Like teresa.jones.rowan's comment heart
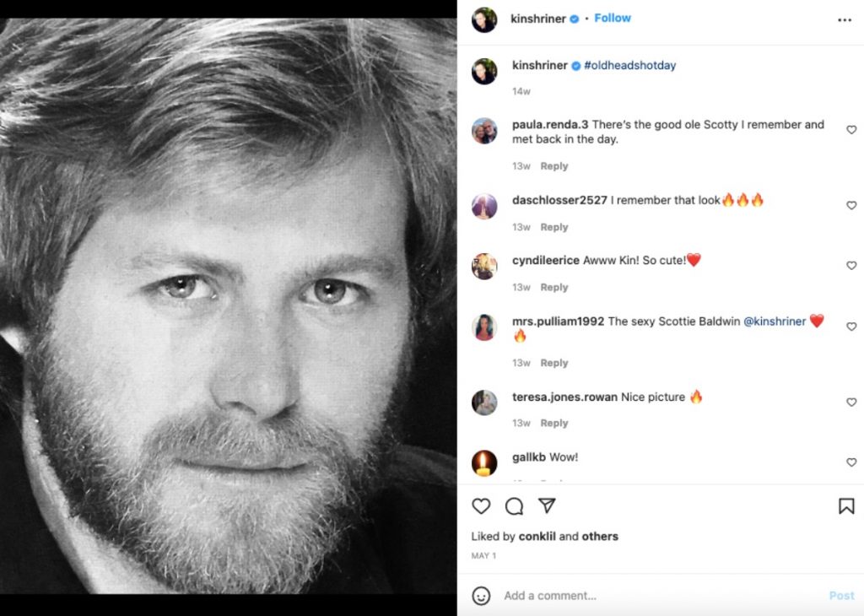Viewport: 864px width, 616px height. pos(850,403)
